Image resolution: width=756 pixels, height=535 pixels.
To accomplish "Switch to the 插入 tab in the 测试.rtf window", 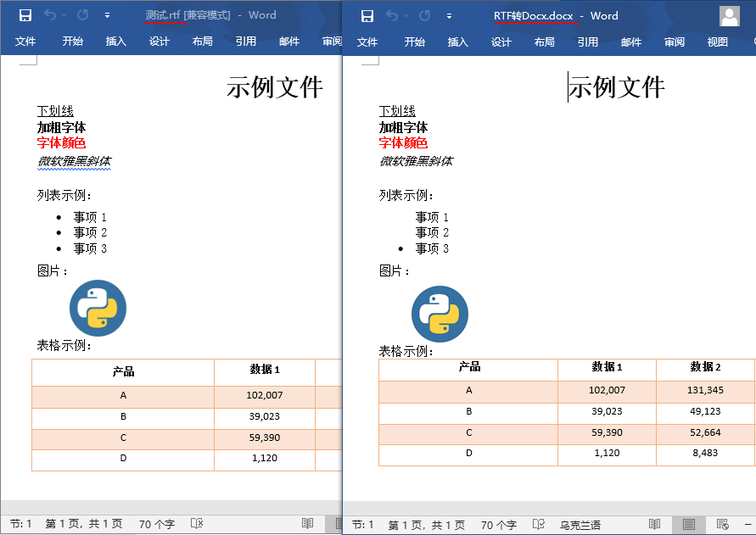I will click(x=116, y=42).
